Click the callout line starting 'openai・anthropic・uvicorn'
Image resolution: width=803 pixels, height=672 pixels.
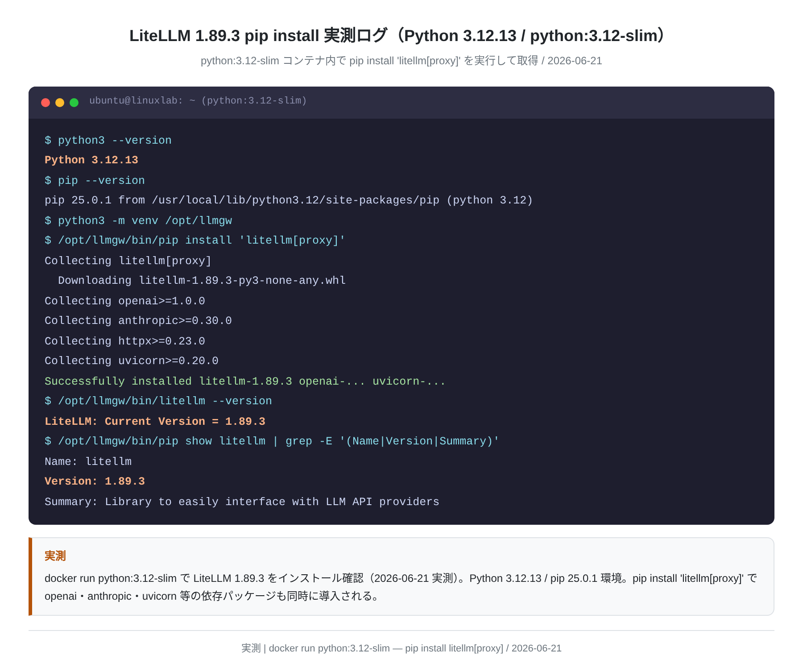click(211, 596)
